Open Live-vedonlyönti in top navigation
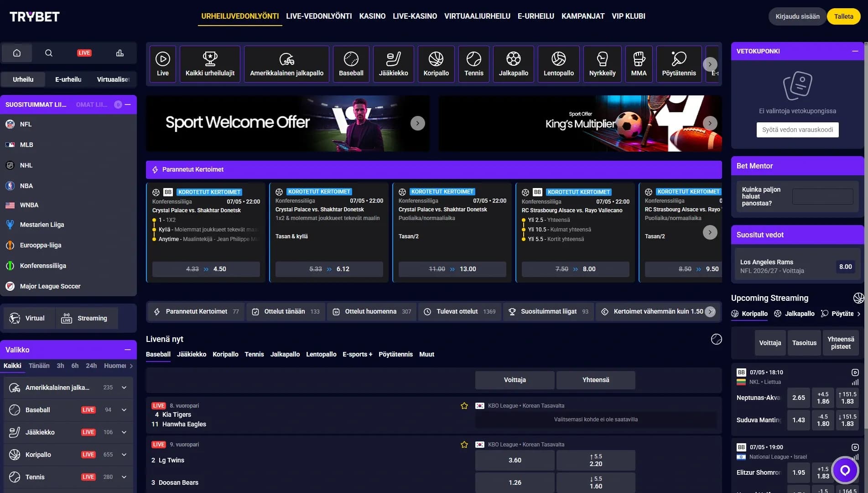This screenshot has width=868, height=493. pyautogui.click(x=319, y=16)
